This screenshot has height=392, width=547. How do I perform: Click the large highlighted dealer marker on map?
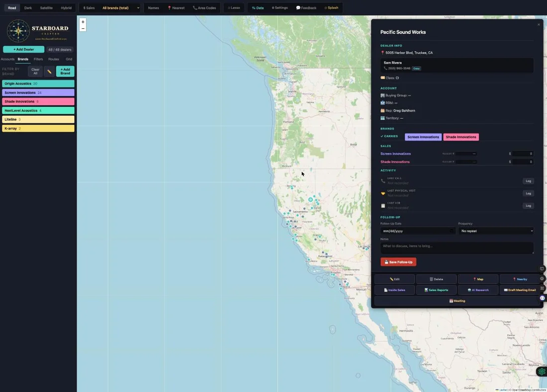310,200
